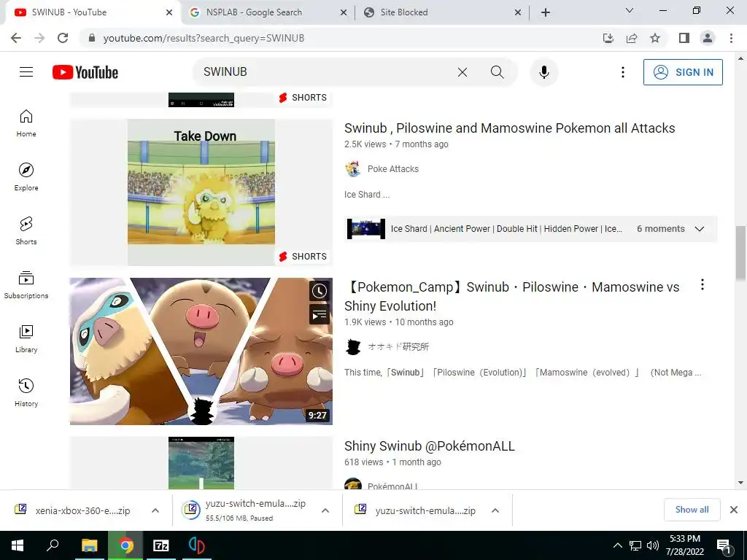747x560 pixels.
Task: Install app icon in address bar
Action: click(608, 38)
